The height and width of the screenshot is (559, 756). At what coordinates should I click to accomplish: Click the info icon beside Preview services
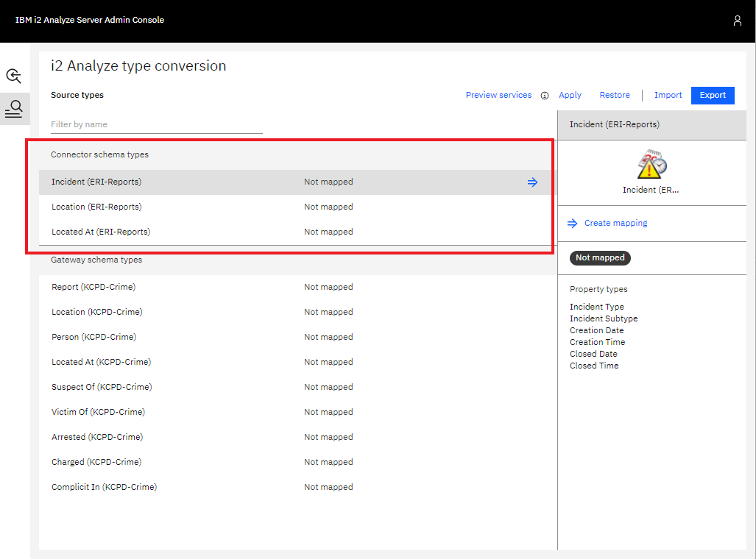click(545, 96)
